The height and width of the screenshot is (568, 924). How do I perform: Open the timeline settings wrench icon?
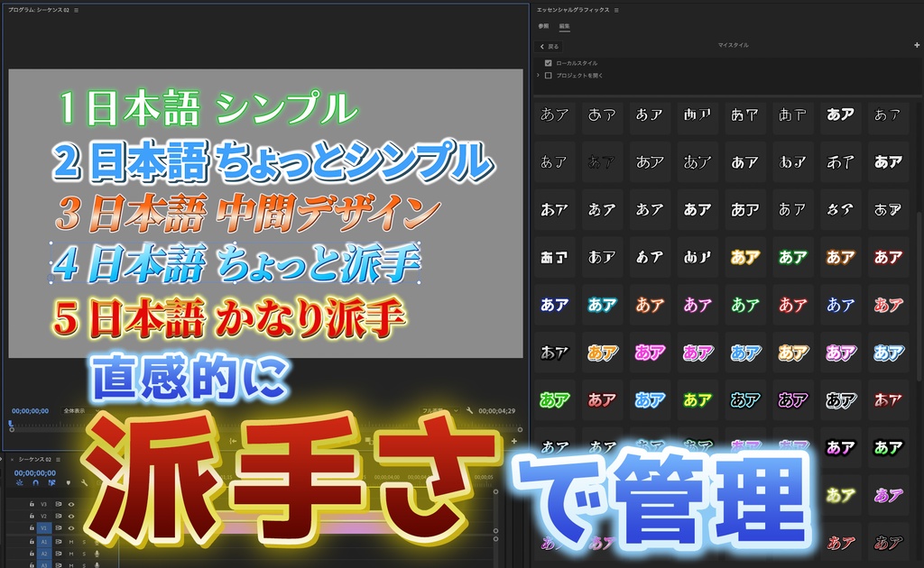coord(85,484)
